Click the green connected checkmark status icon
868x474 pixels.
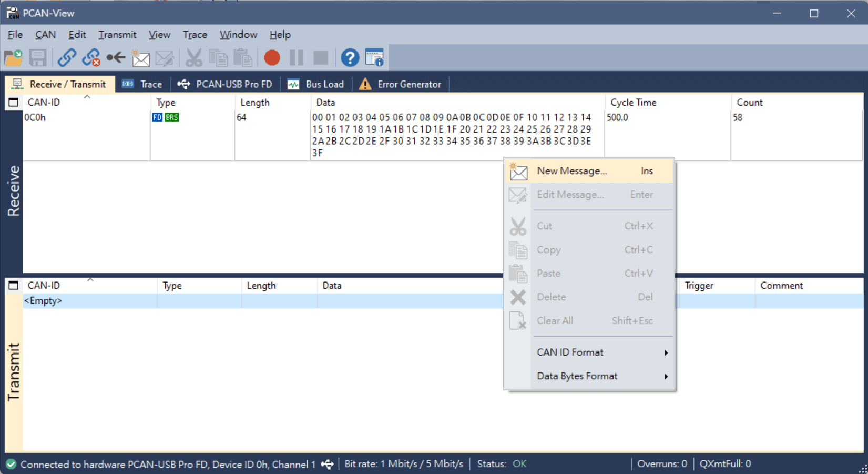(11, 464)
